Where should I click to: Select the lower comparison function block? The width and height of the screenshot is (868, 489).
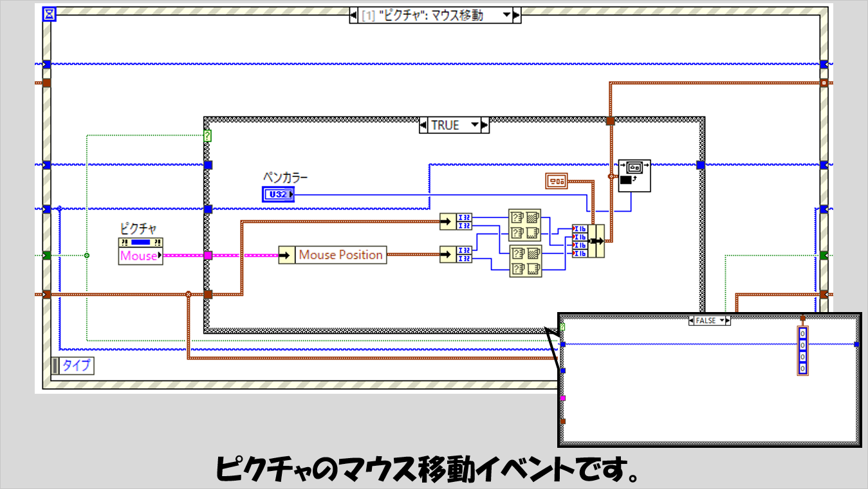[x=524, y=261]
